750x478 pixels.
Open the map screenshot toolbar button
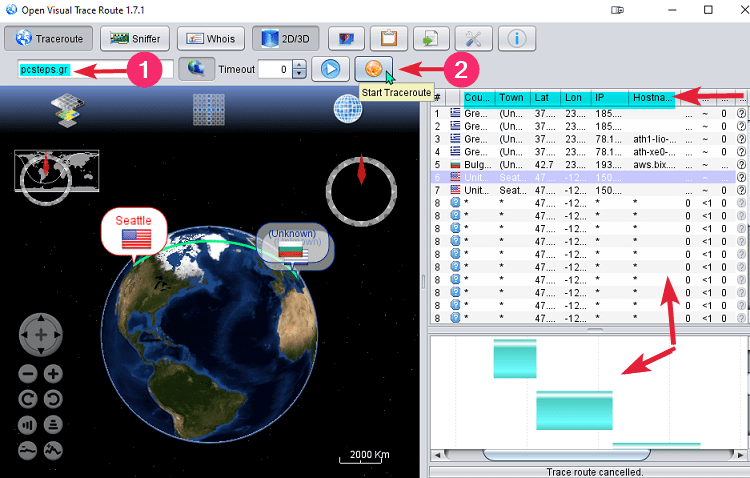[x=346, y=39]
